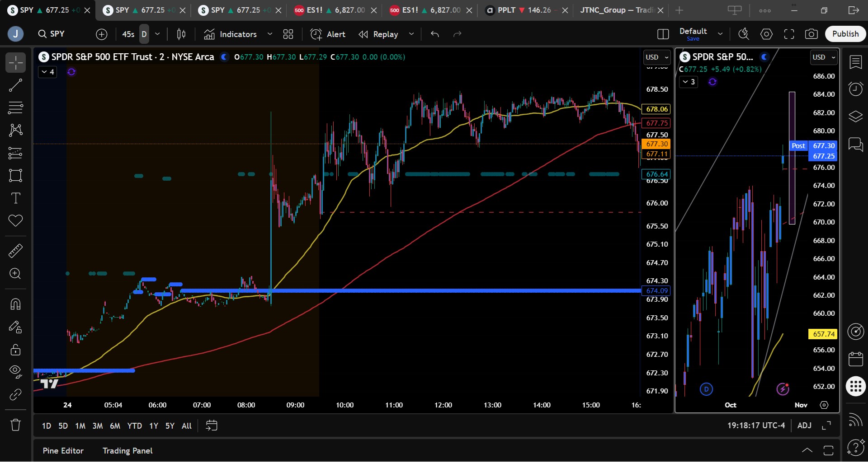This screenshot has height=463, width=868.
Task: Expand the Default layout dropdown
Action: pyautogui.click(x=720, y=34)
